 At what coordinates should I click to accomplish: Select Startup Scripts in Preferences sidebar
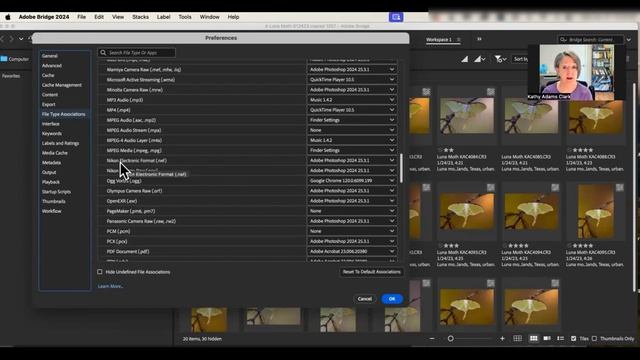[x=56, y=192]
